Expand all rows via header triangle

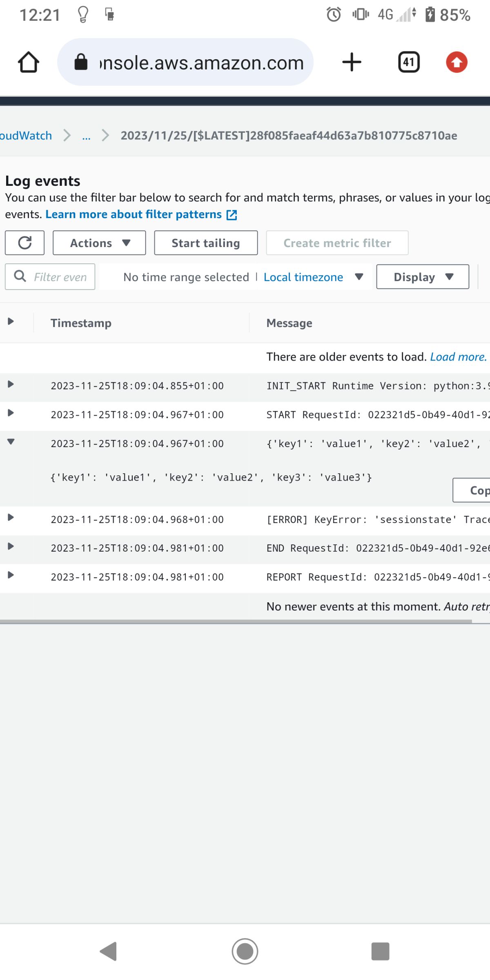pos(11,322)
